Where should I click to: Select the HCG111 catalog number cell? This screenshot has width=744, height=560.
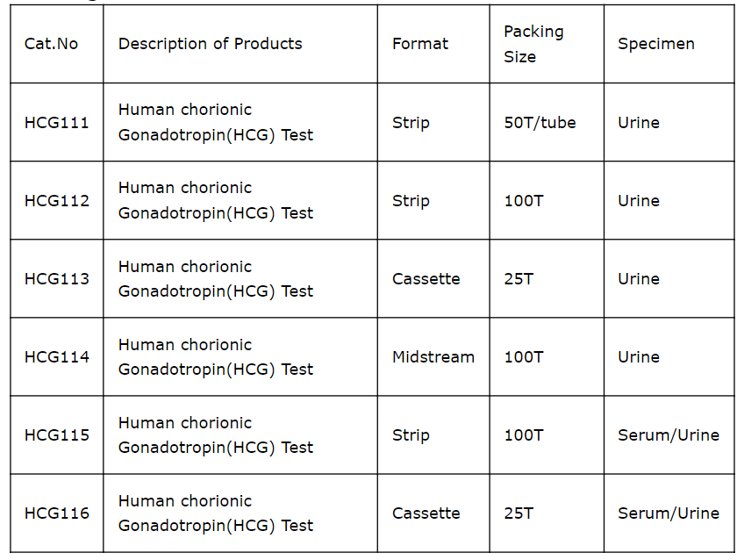click(57, 123)
